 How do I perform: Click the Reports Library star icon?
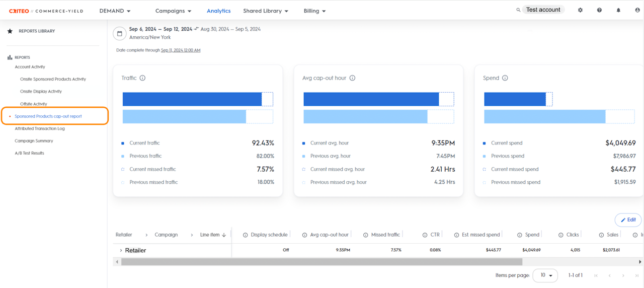click(10, 31)
